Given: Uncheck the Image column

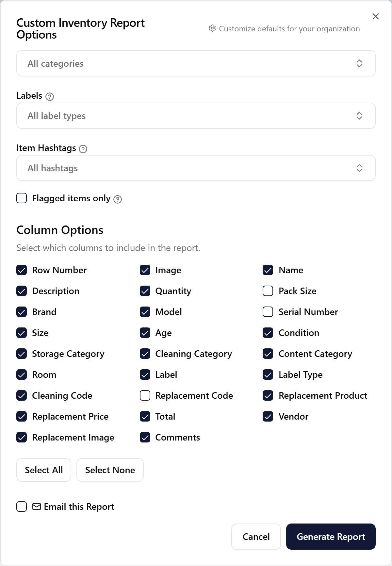Looking at the screenshot, I should tap(145, 270).
